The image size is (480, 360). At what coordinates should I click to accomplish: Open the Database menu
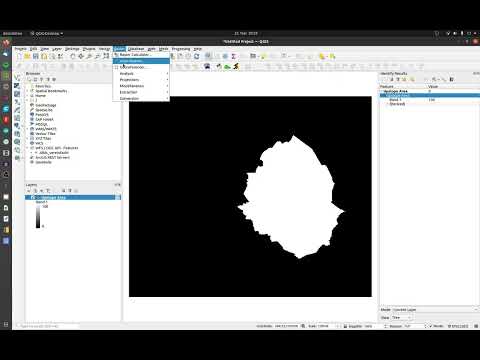136,49
